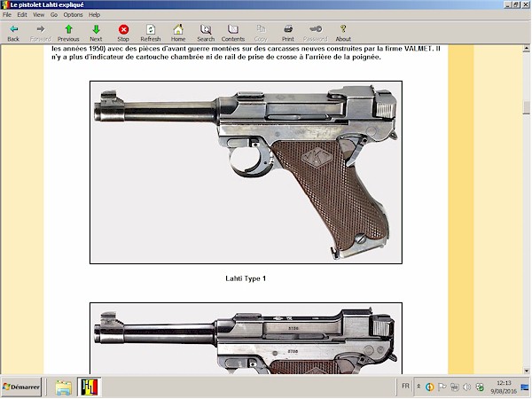Open the File menu

click(x=7, y=14)
